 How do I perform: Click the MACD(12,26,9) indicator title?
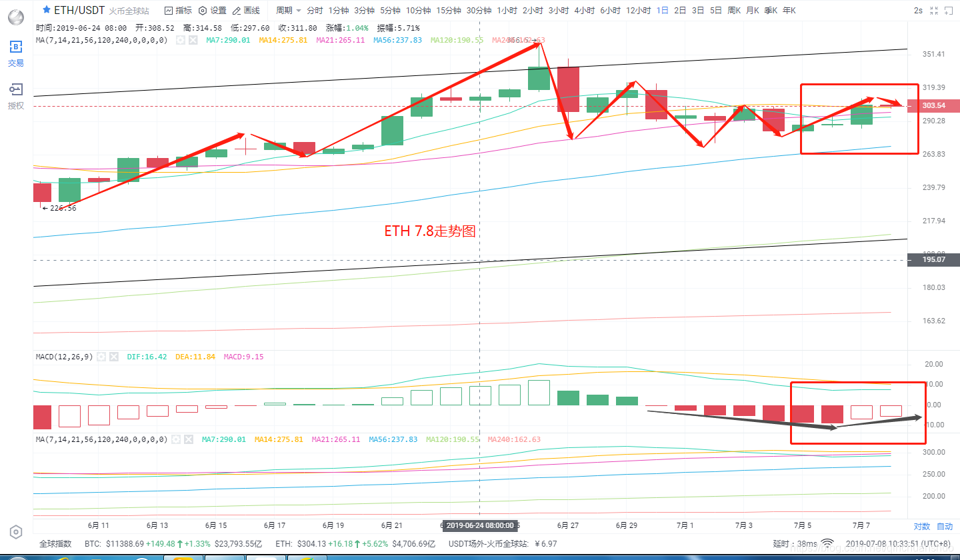(x=64, y=357)
